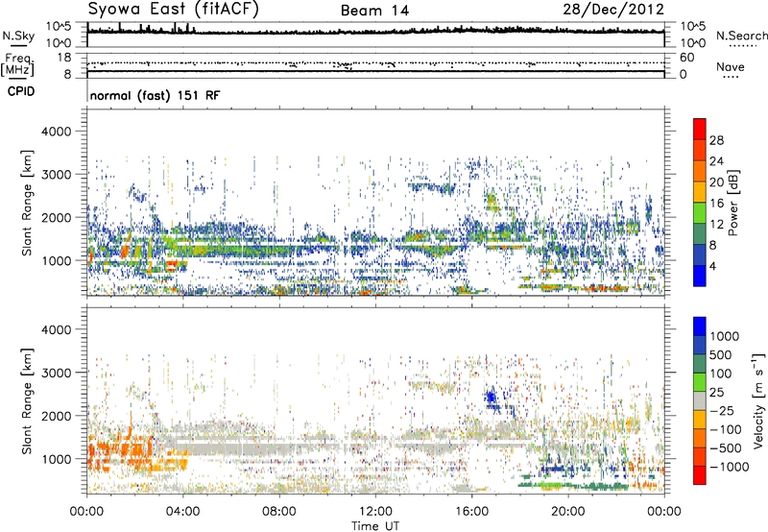The width and height of the screenshot is (768, 532).
Task: Click the "-100" label on the Velocity colorbar
Action: 726,429
